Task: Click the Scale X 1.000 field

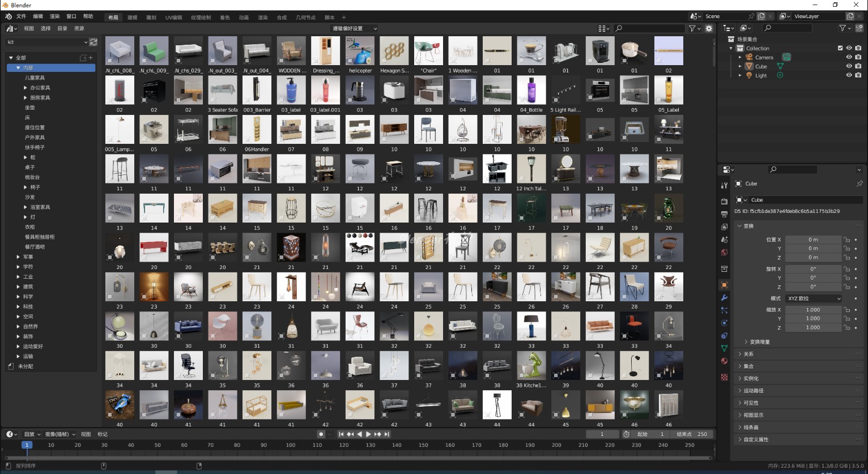Action: pyautogui.click(x=813, y=310)
